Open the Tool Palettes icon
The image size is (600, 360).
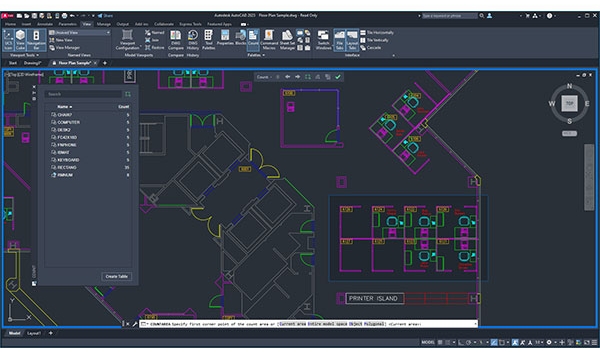point(209,40)
